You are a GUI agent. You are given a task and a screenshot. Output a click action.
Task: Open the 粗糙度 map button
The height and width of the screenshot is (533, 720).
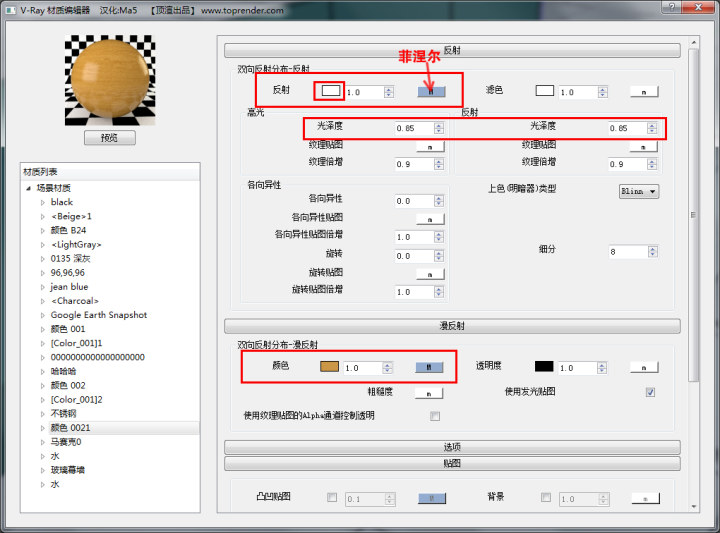click(x=429, y=393)
